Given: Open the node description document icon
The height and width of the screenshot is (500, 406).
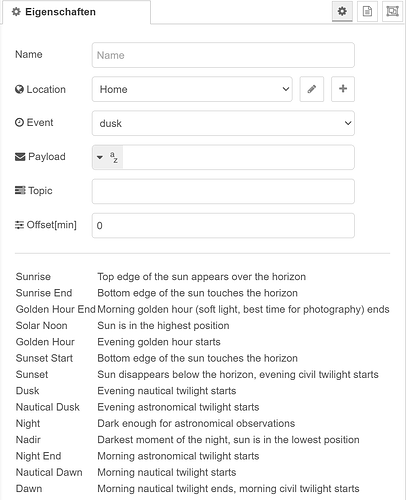Looking at the screenshot, I should (x=367, y=12).
